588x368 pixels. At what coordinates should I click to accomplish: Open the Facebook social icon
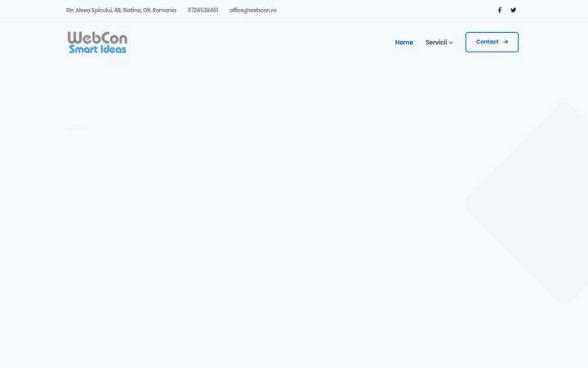(x=500, y=10)
